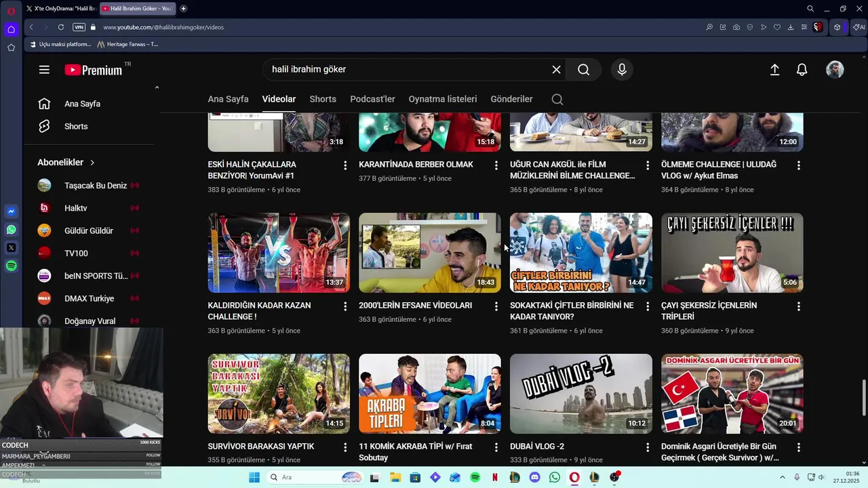Open the Windows Start button

[x=254, y=477]
